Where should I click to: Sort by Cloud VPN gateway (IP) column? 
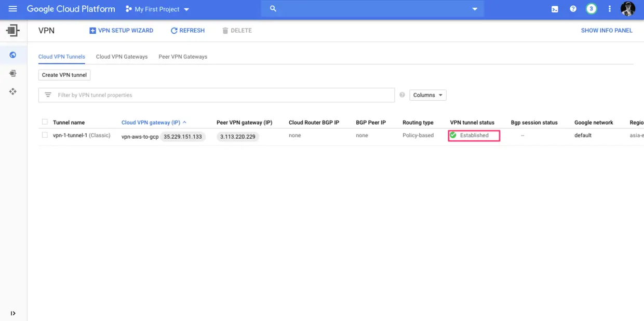point(151,123)
